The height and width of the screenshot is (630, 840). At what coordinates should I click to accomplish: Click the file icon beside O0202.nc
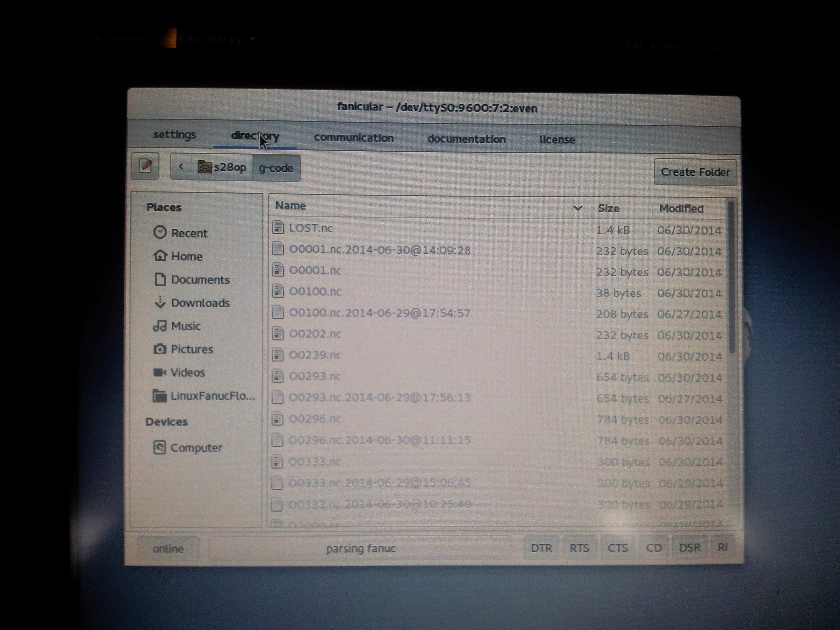click(278, 334)
